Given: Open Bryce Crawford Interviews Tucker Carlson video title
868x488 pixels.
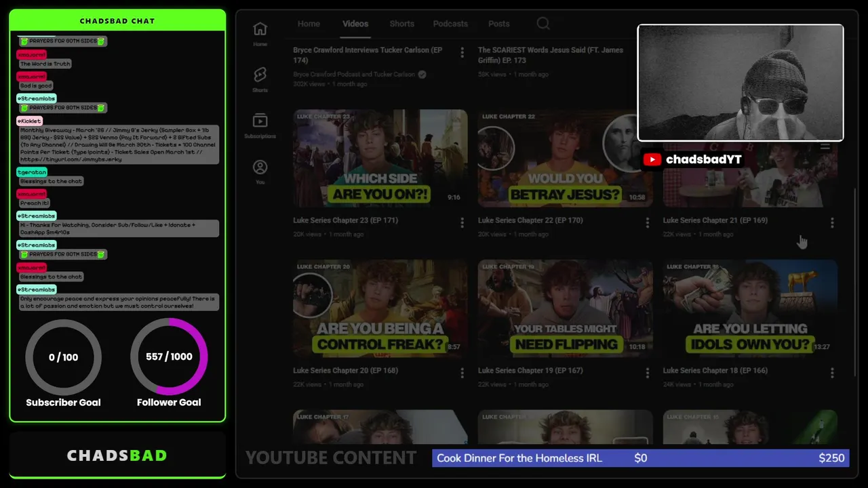Looking at the screenshot, I should [368, 55].
